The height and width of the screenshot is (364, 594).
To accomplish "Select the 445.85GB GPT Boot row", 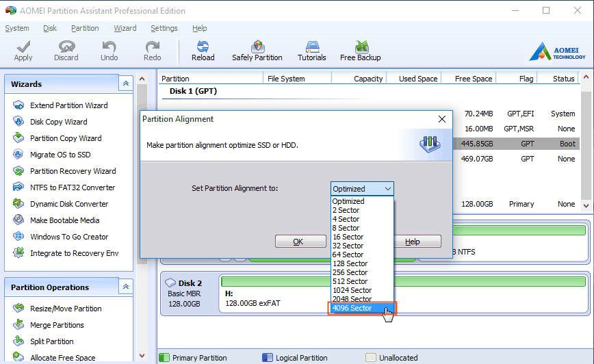I will tap(516, 144).
